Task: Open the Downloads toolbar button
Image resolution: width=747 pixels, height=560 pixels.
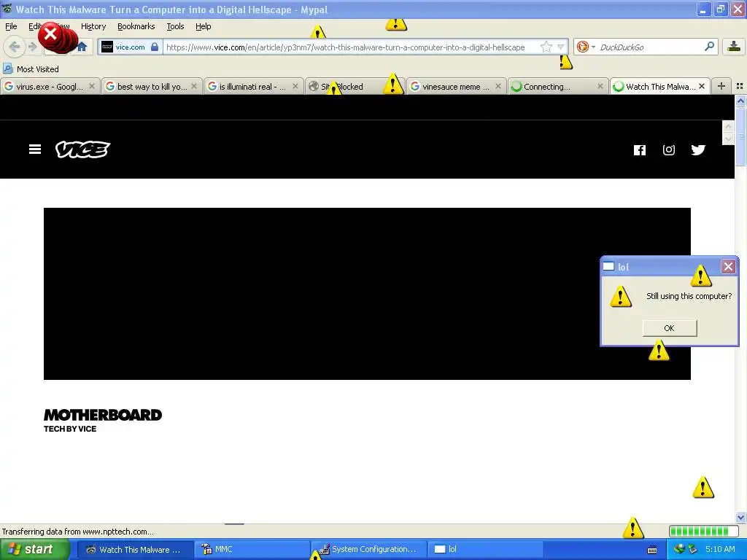Action: [734, 46]
